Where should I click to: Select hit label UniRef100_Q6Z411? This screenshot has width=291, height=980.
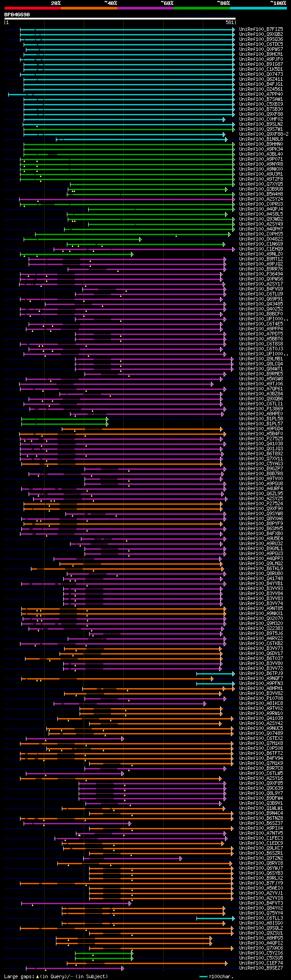pyautogui.click(x=261, y=79)
